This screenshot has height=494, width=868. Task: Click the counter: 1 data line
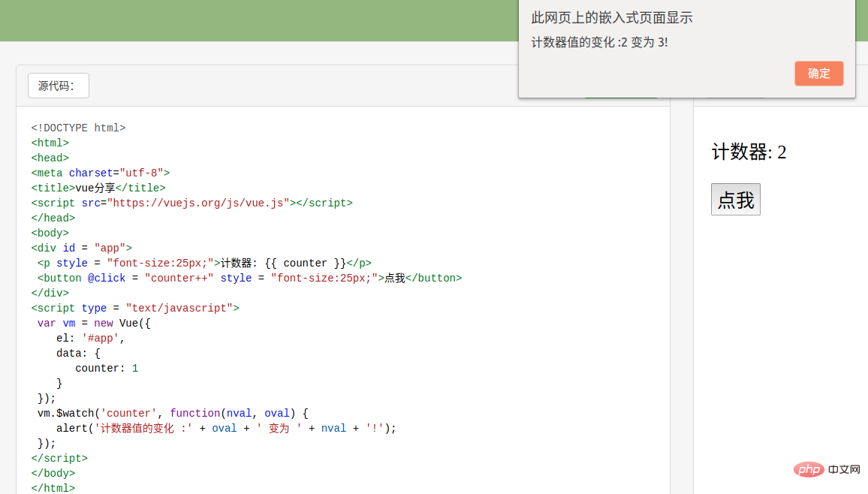tap(107, 368)
